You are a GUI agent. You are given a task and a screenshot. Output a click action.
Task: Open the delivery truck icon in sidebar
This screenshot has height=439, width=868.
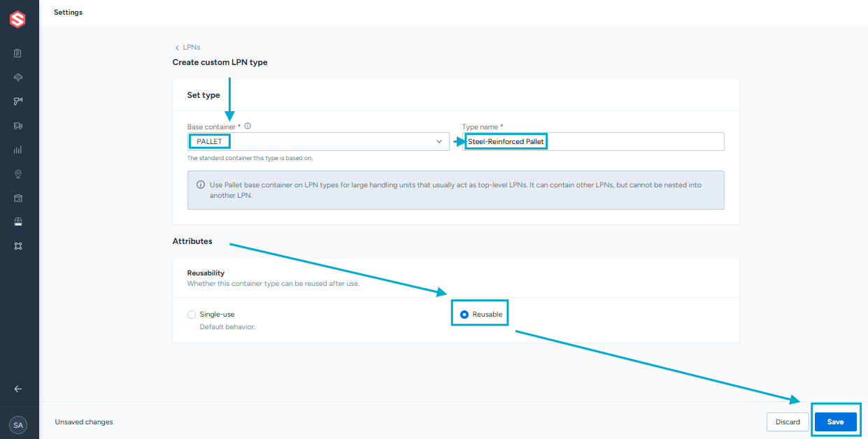tap(18, 126)
